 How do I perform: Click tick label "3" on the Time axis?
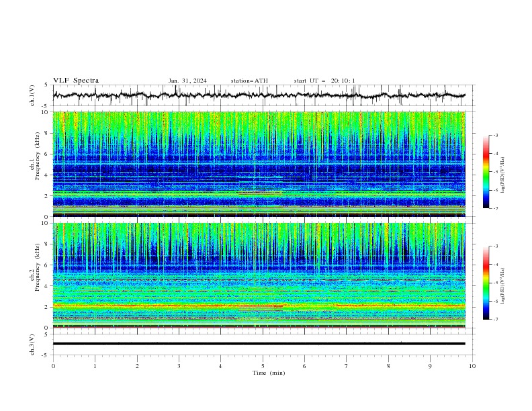[x=179, y=366]
